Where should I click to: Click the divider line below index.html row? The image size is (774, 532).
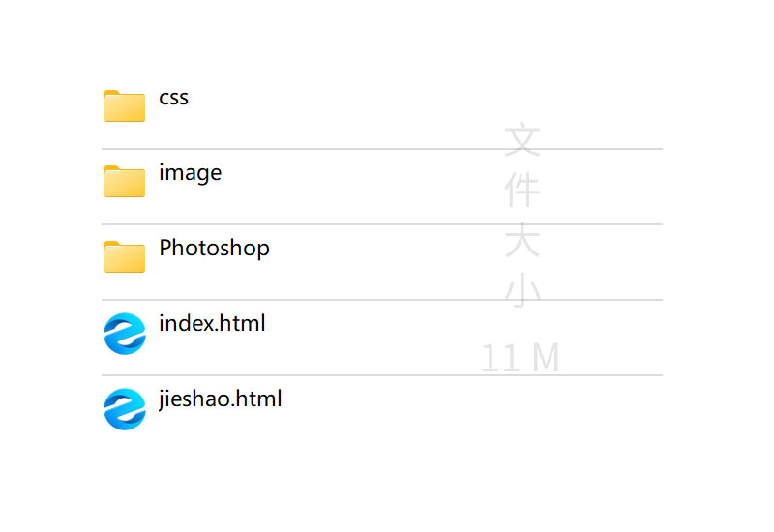click(382, 375)
